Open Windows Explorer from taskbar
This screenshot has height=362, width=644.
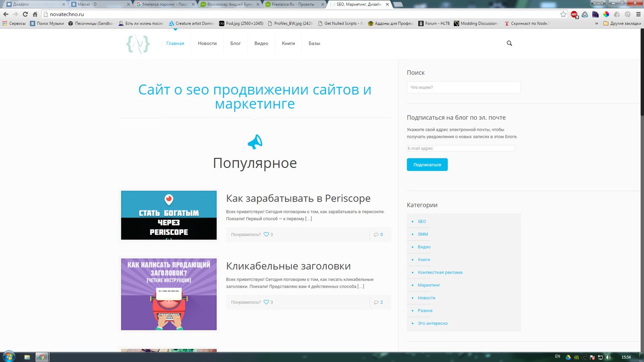(x=27, y=357)
